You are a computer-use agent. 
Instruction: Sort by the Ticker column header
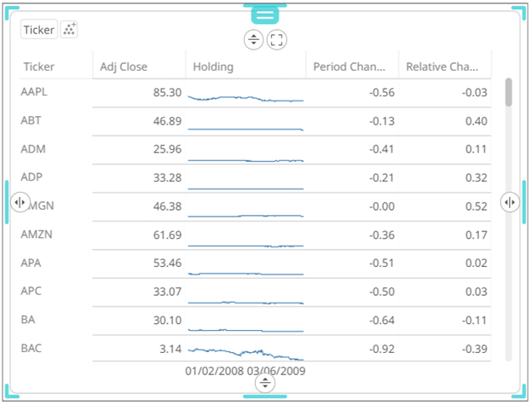pyautogui.click(x=39, y=66)
